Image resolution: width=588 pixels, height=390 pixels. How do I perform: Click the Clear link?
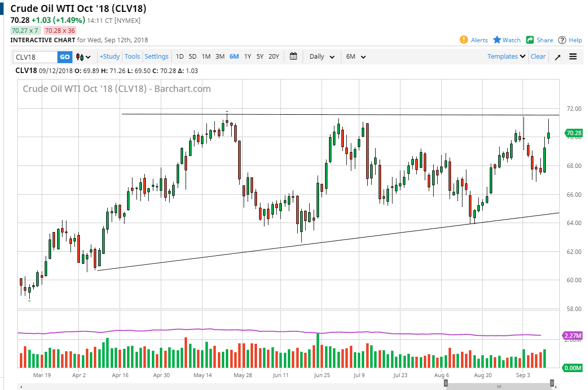[538, 56]
